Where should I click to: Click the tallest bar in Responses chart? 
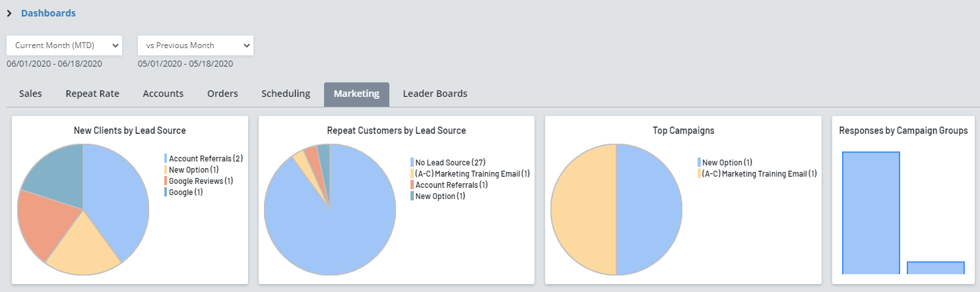pos(870,212)
